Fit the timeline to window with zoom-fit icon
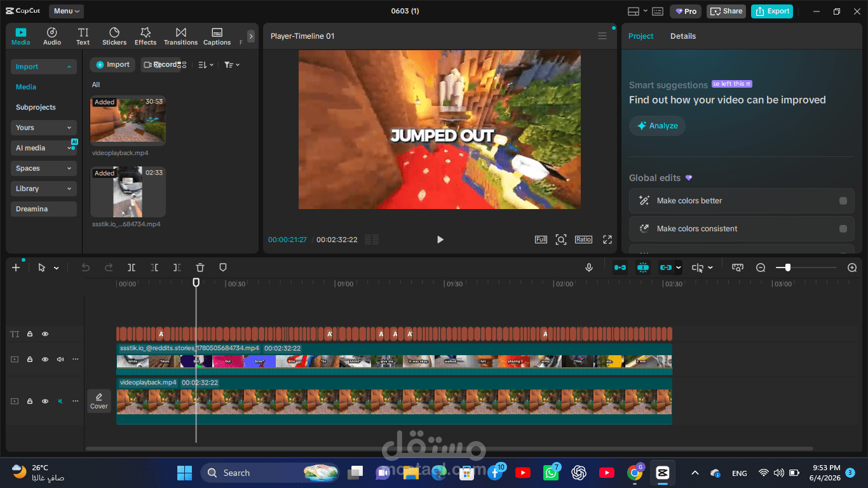Screen dimensions: 868x488 (738, 268)
